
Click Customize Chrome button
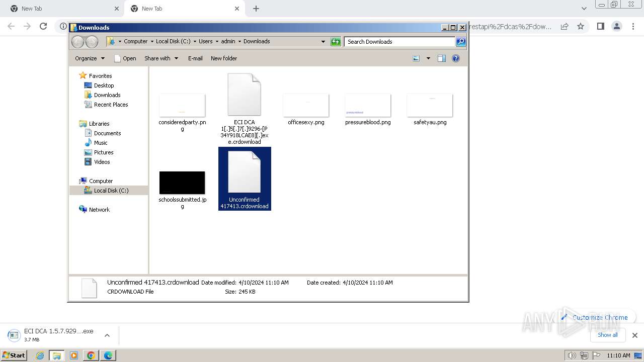click(x=594, y=317)
